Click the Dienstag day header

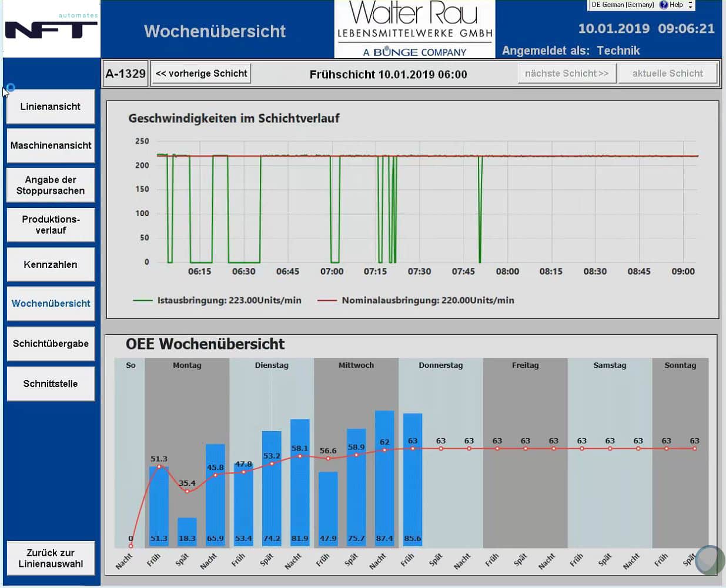pos(272,365)
